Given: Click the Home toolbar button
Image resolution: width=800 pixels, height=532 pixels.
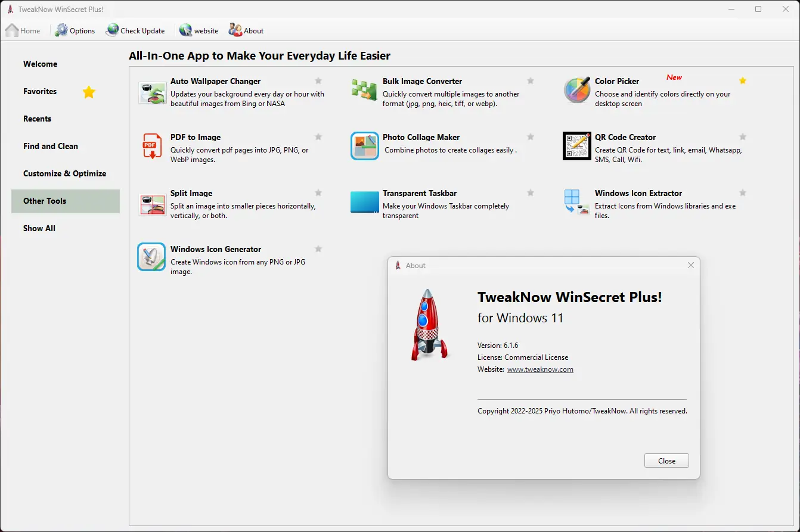Looking at the screenshot, I should pos(23,30).
